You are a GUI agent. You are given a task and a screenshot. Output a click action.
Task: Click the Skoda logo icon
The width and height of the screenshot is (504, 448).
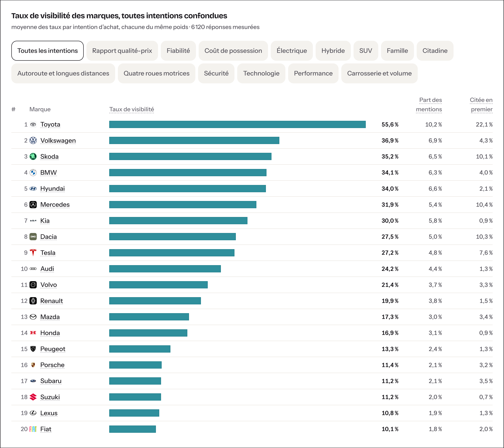click(33, 156)
